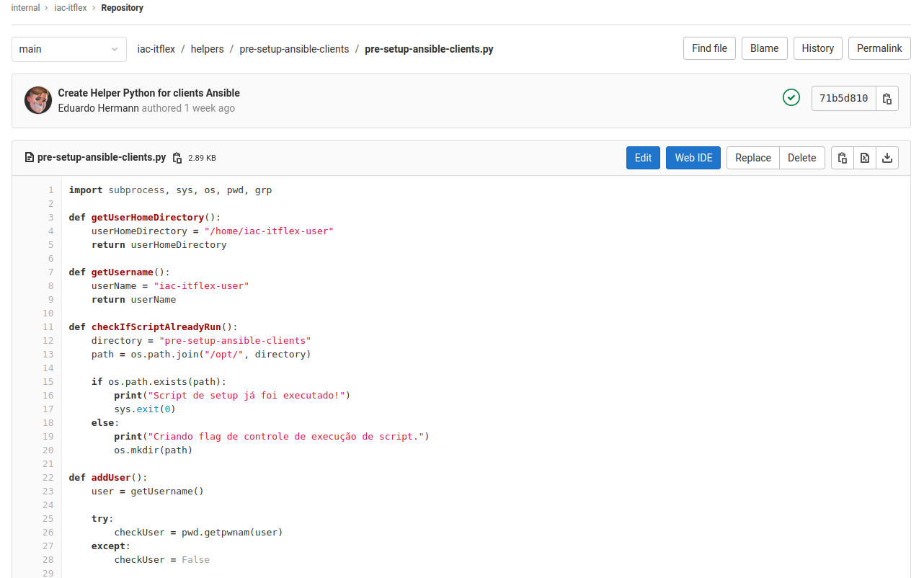The height and width of the screenshot is (578, 924).
Task: Click line number 11 in the gutter
Action: (x=48, y=327)
